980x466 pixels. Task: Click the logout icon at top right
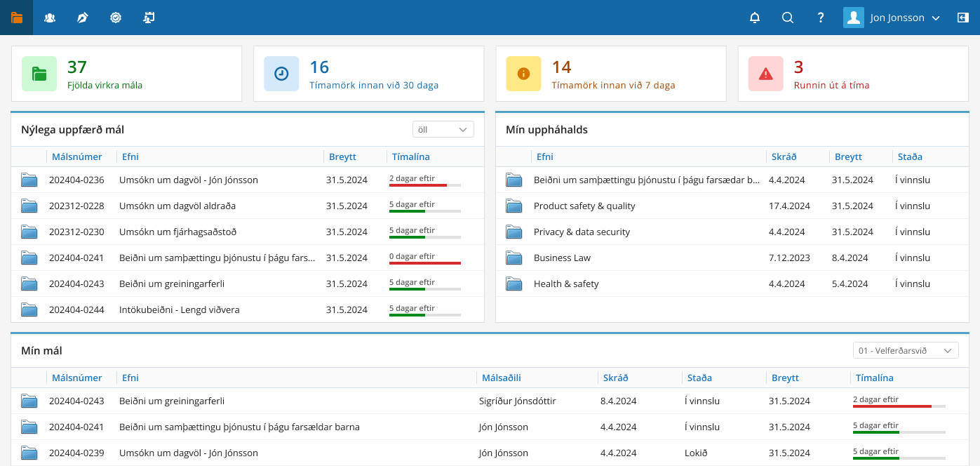coord(962,18)
